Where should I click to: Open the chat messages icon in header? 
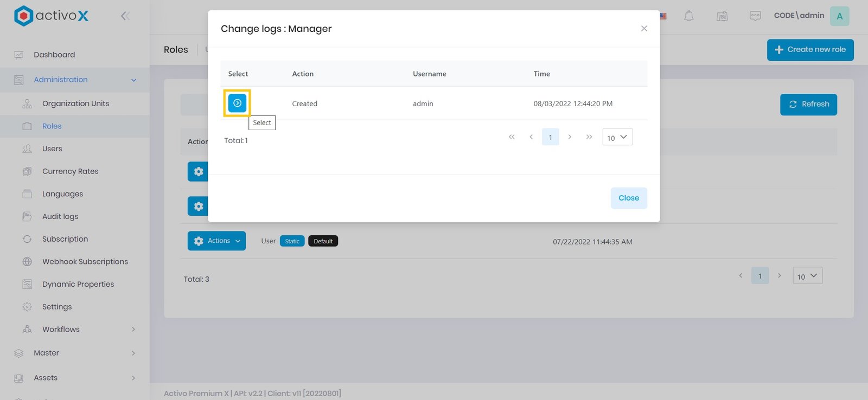coord(755,16)
